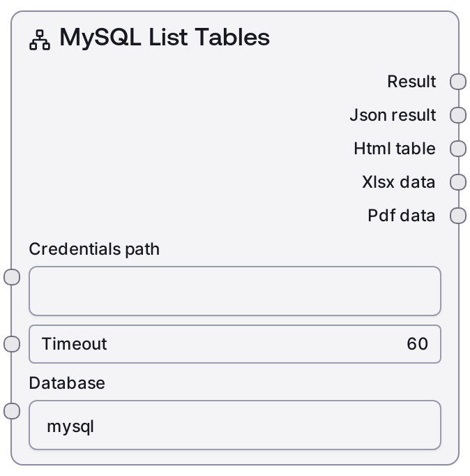Click the Timeout field showing 60
470x476 pixels.
[234, 344]
